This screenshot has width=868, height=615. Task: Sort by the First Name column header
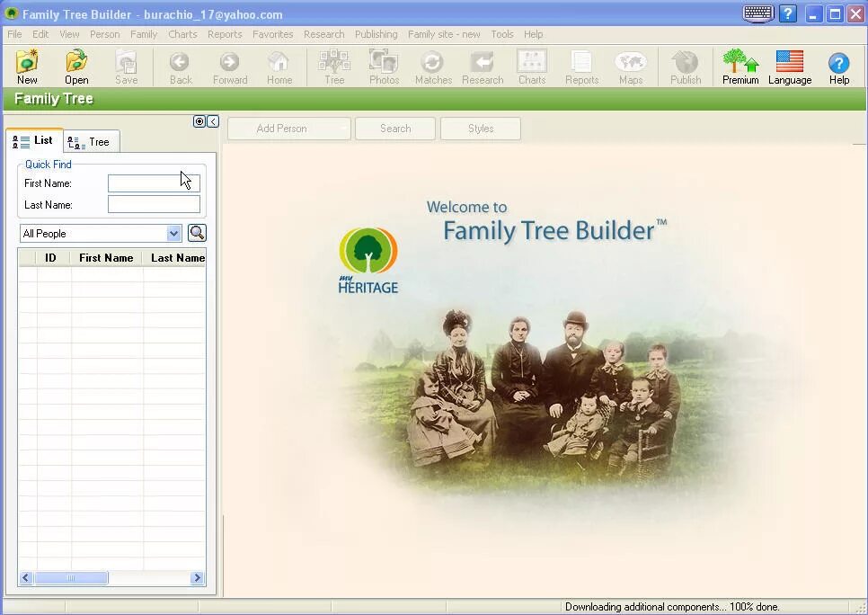(106, 258)
